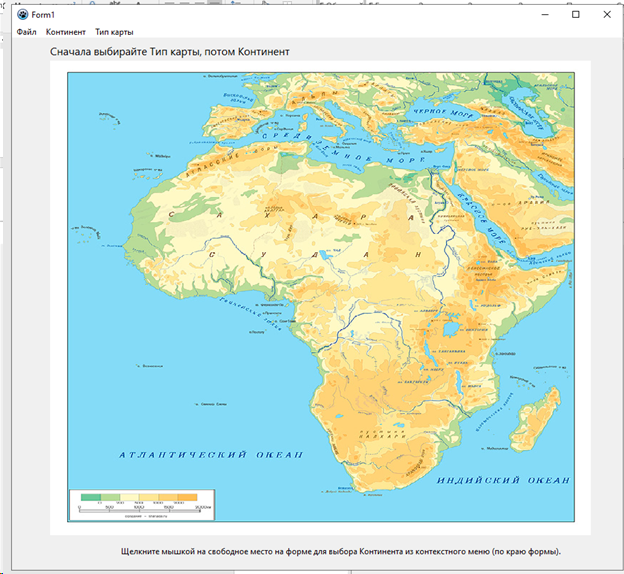Click 'ЧЕРНОЕ МОРЕ' label on the map

click(443, 112)
